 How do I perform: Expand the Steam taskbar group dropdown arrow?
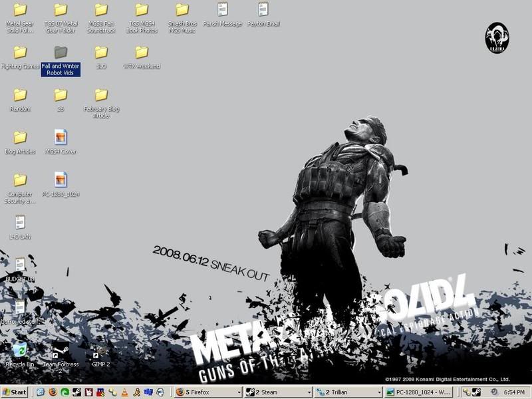click(x=309, y=392)
